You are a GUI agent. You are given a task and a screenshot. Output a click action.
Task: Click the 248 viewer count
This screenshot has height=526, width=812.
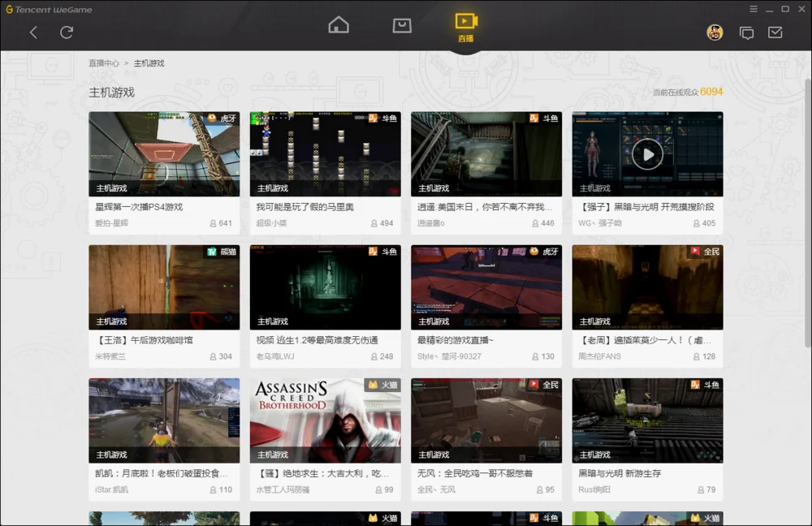[382, 356]
